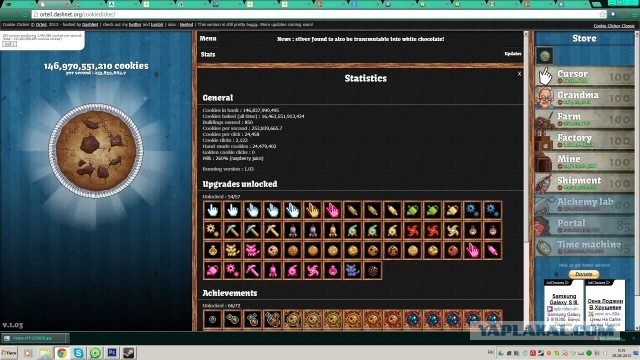640x360 pixels.
Task: Open the Samsung Galaxy S III ad link
Action: pos(564,299)
